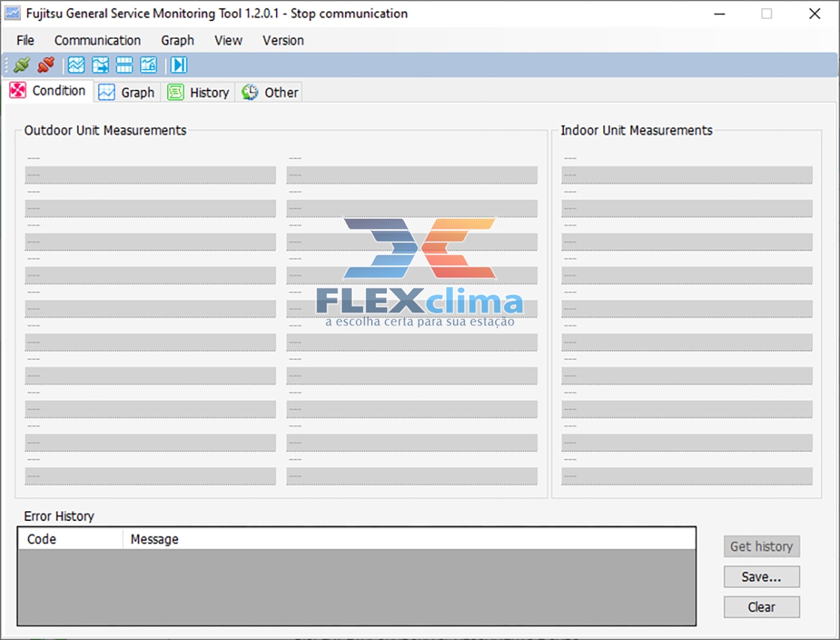Click the Get history button
This screenshot has width=840, height=640.
pos(761,546)
